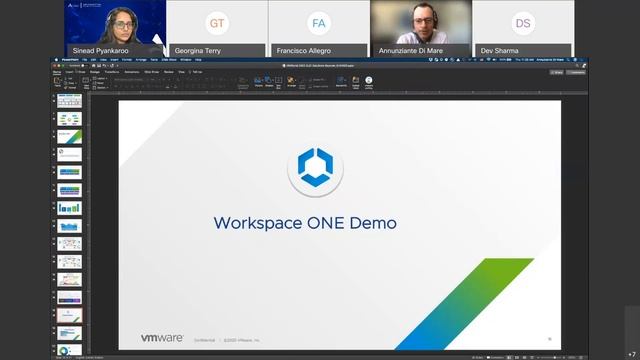
Task: Open the Format menu in menu bar
Action: [x=127, y=60]
